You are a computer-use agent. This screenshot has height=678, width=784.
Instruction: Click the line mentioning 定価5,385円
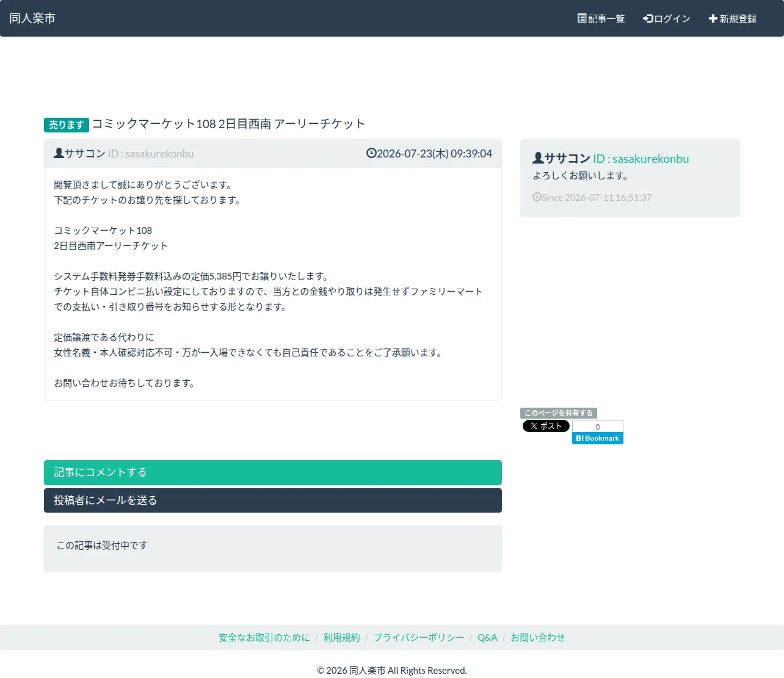click(x=192, y=276)
